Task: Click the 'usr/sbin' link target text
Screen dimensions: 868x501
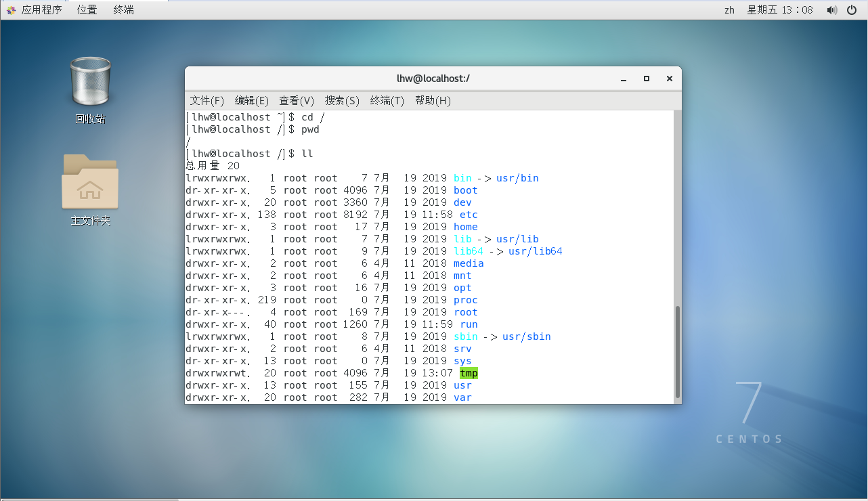Action: pyautogui.click(x=527, y=336)
